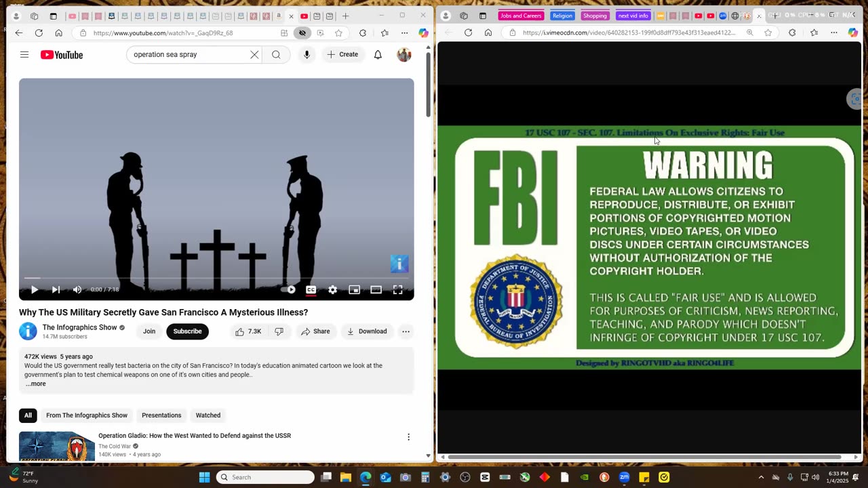This screenshot has width=868, height=488.
Task: Go to the YouTube home logo
Action: (62, 55)
